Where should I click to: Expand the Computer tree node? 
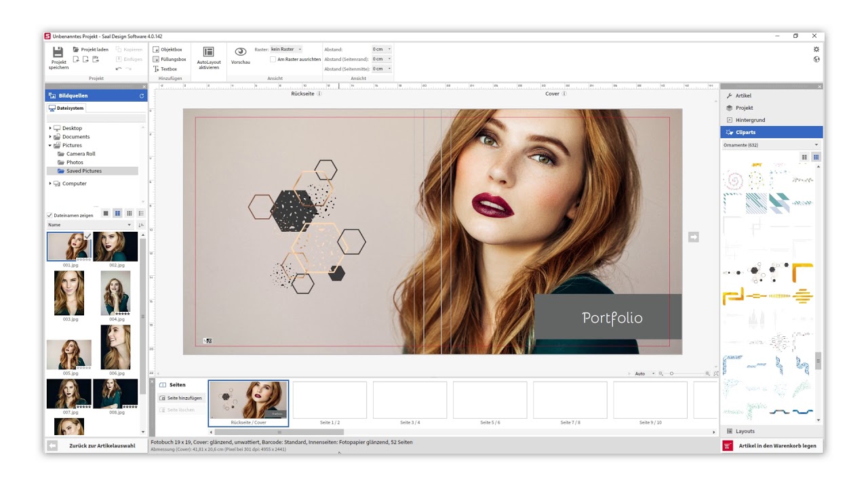click(x=50, y=184)
